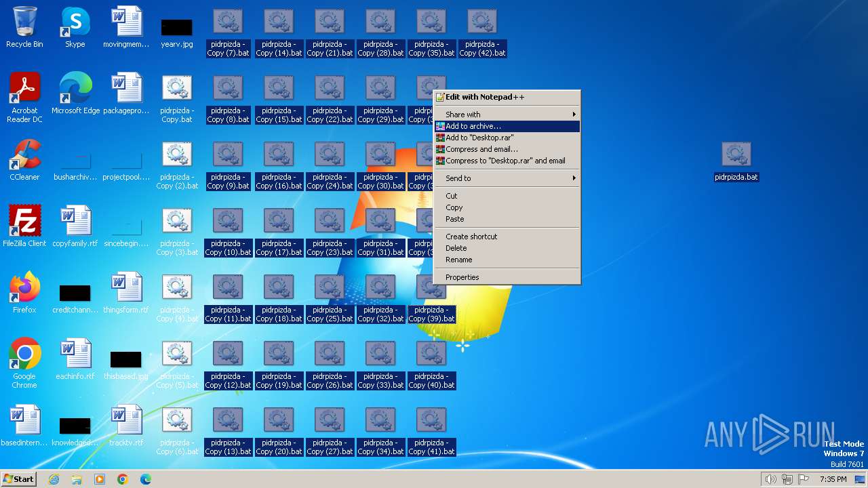
Task: Launch Microsoft Edge from the taskbar
Action: point(146,479)
